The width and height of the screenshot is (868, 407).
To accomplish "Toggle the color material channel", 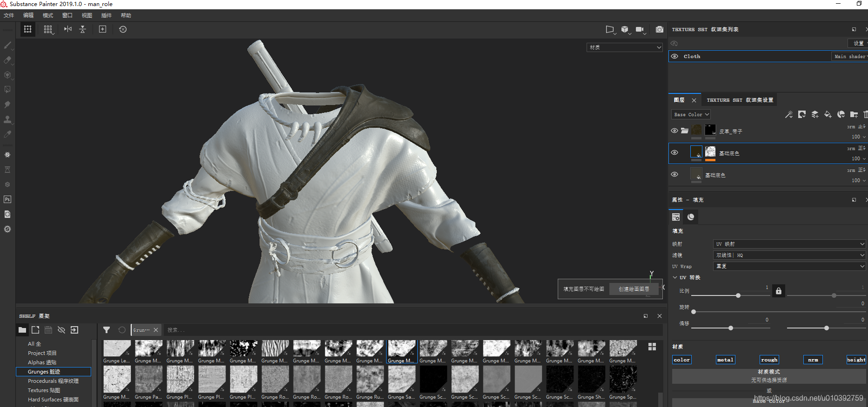I will 682,360.
